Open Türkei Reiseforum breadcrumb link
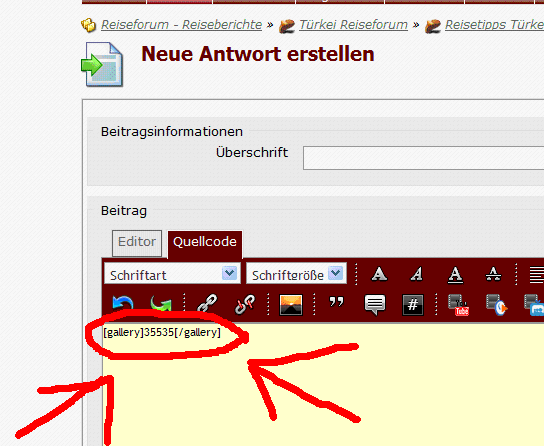The width and height of the screenshot is (544, 446). pyautogui.click(x=353, y=25)
